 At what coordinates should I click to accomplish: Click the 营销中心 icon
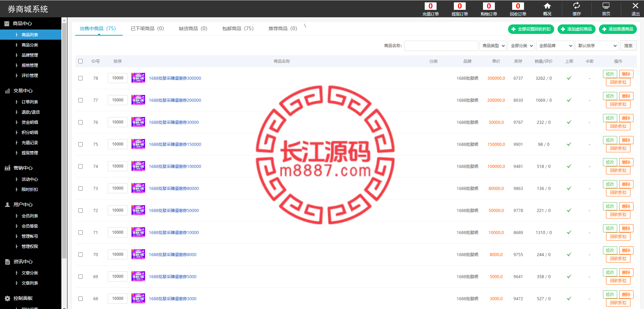coord(7,168)
